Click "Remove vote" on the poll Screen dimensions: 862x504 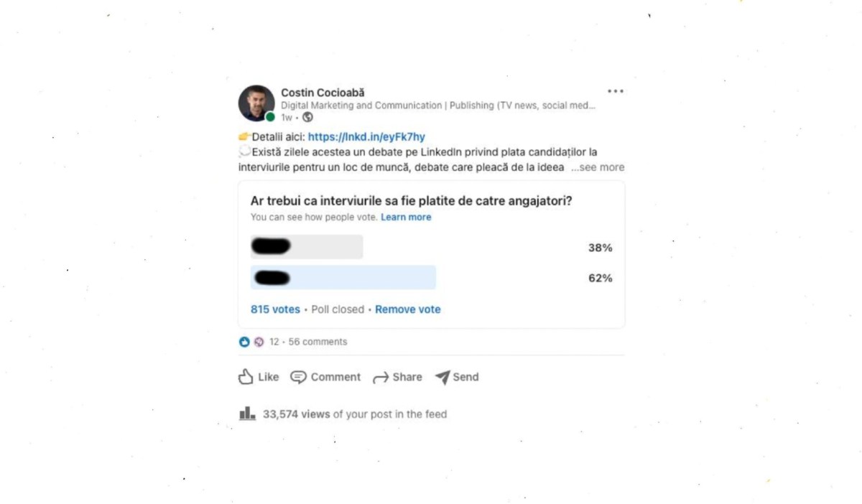click(x=408, y=309)
